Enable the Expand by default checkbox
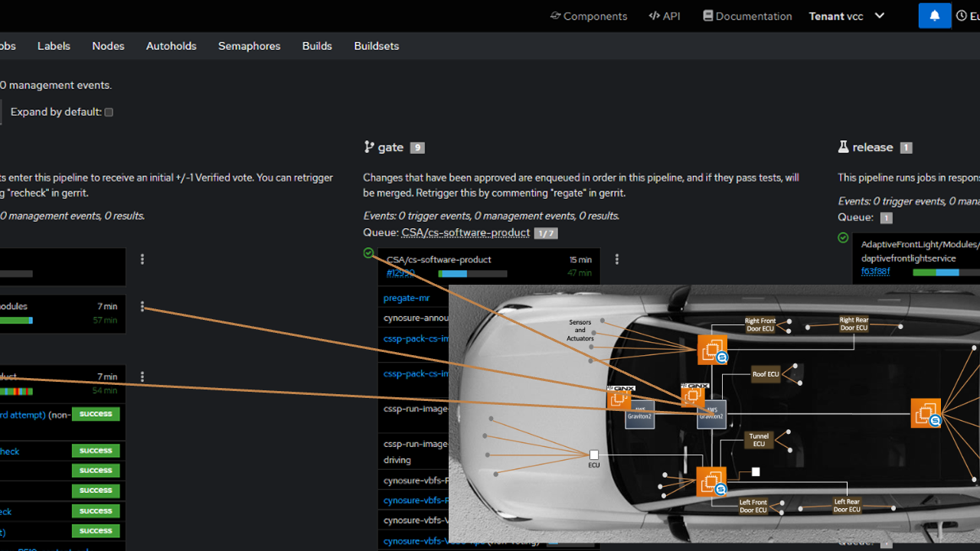This screenshot has height=551, width=980. 108,112
